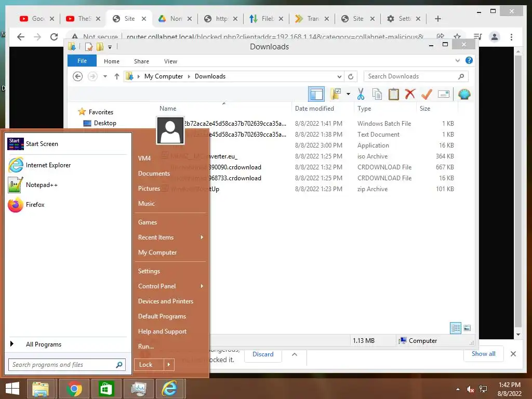Image resolution: width=532 pixels, height=399 pixels.
Task: Toggle the navigation pane toolbar button
Action: 316,94
